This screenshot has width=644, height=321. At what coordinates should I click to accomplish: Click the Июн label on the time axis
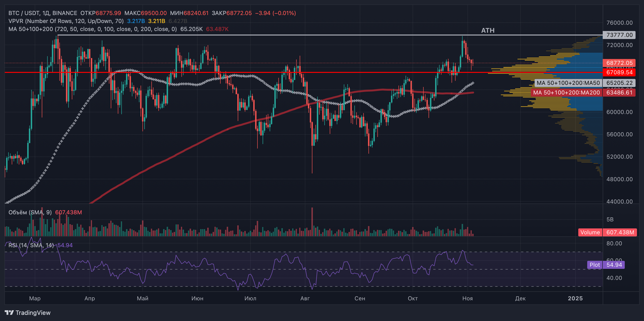(x=198, y=298)
